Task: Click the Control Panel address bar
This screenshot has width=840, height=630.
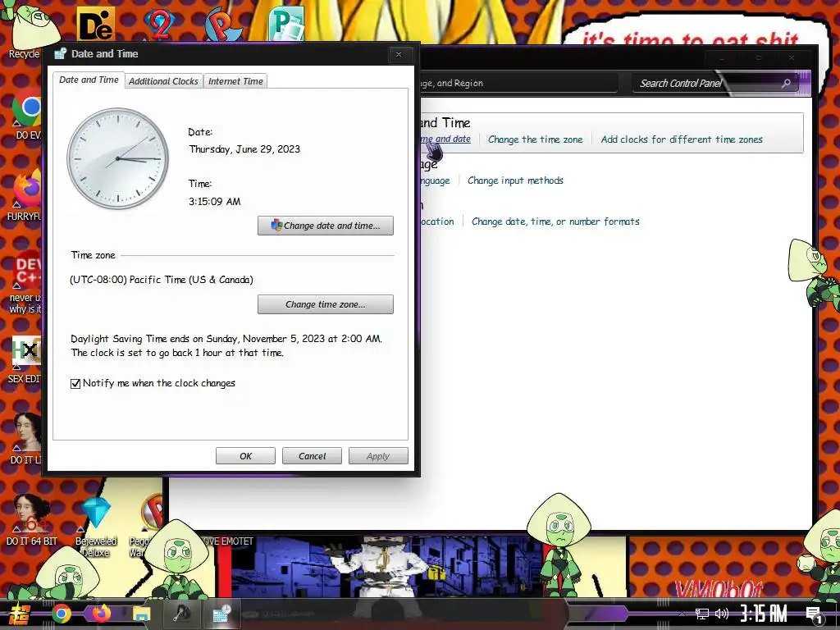Action: click(x=517, y=83)
